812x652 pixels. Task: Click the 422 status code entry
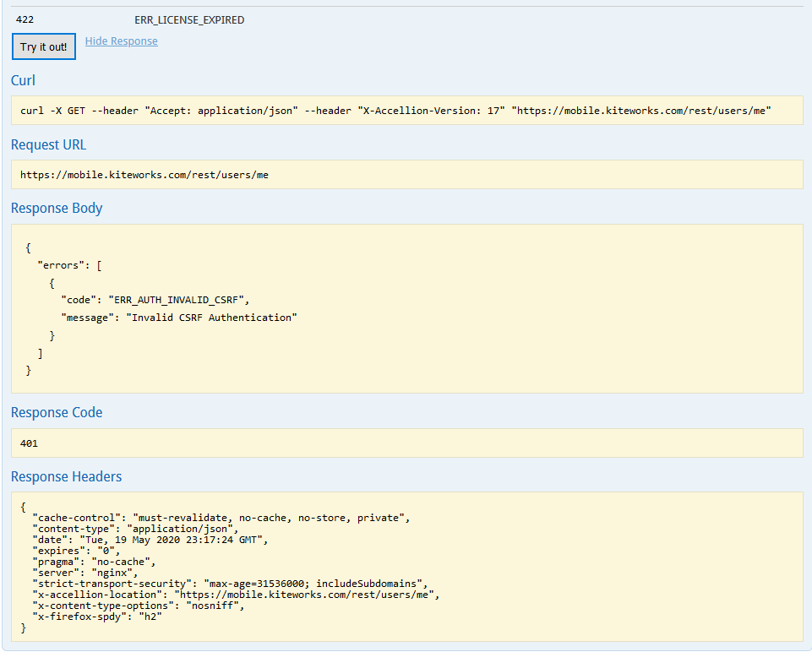point(25,20)
